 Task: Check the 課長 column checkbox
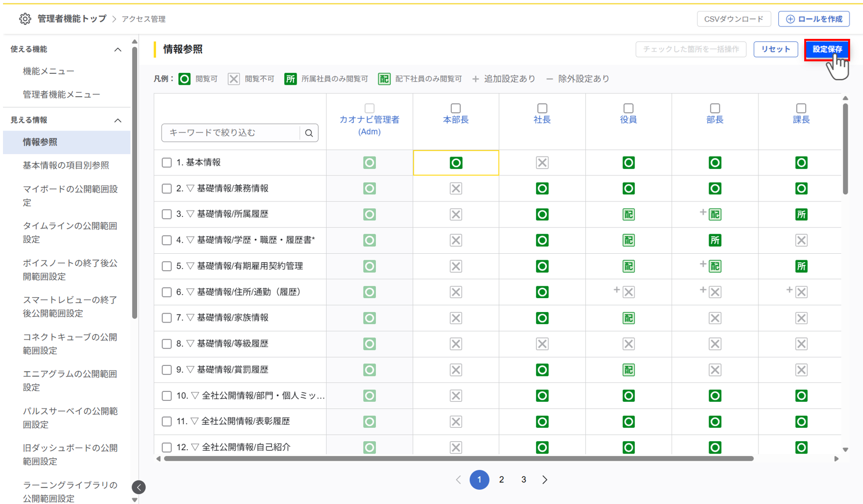(x=801, y=108)
